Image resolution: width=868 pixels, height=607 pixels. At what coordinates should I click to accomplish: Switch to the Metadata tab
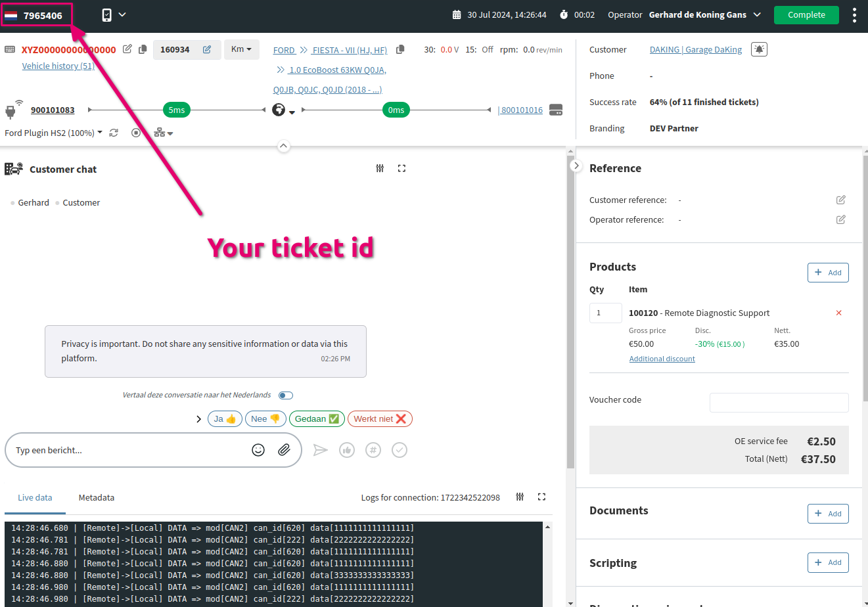pyautogui.click(x=97, y=498)
